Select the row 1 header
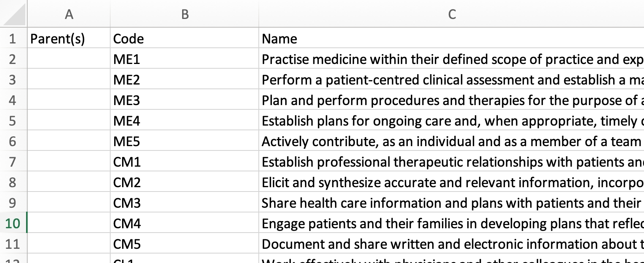The image size is (644, 263). click(x=13, y=39)
